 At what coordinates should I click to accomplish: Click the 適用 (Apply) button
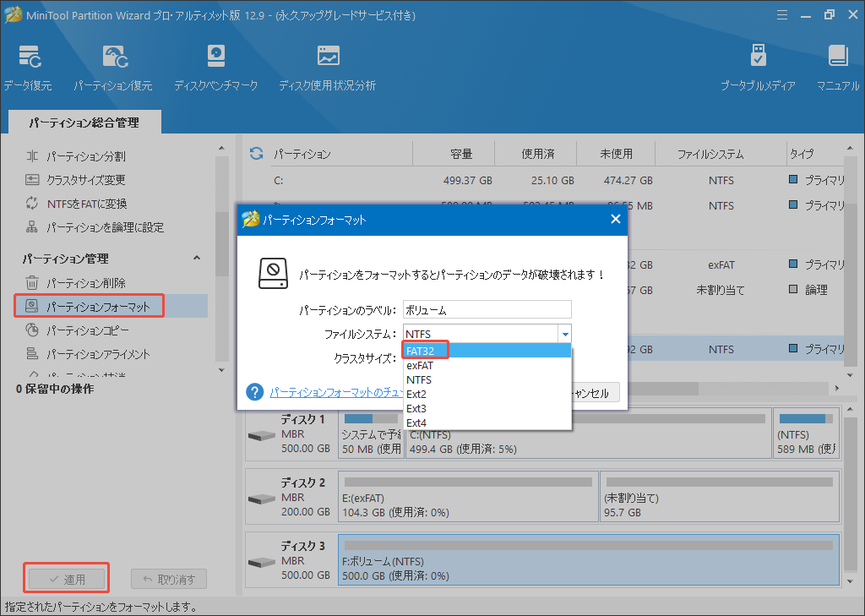coord(67,579)
